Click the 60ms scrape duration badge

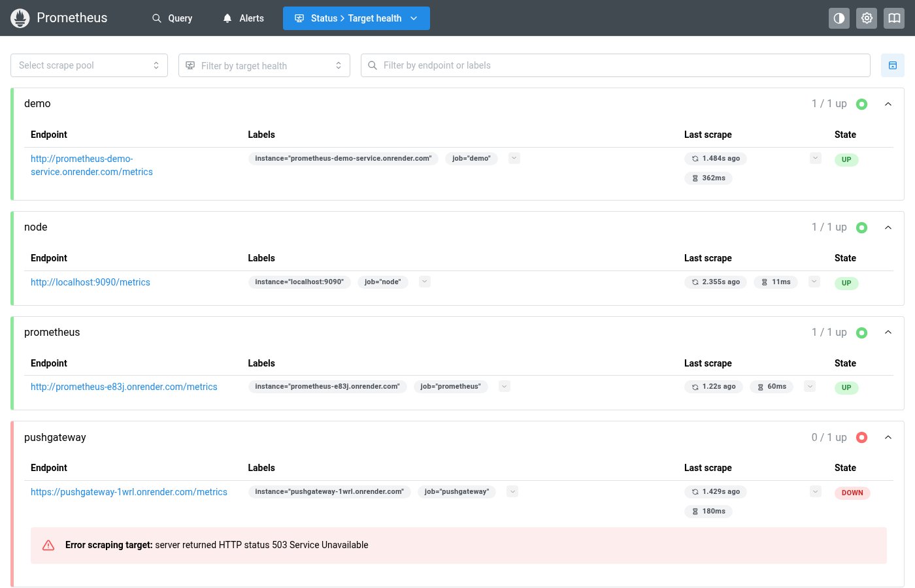[x=772, y=386]
